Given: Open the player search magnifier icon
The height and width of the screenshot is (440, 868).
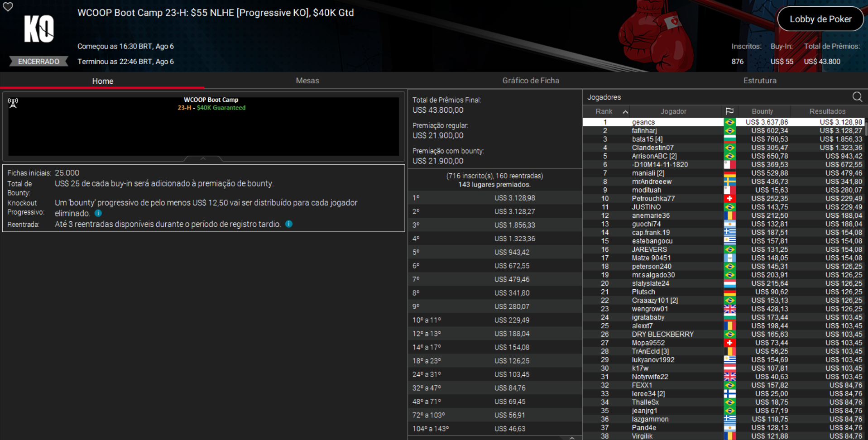Looking at the screenshot, I should (857, 97).
